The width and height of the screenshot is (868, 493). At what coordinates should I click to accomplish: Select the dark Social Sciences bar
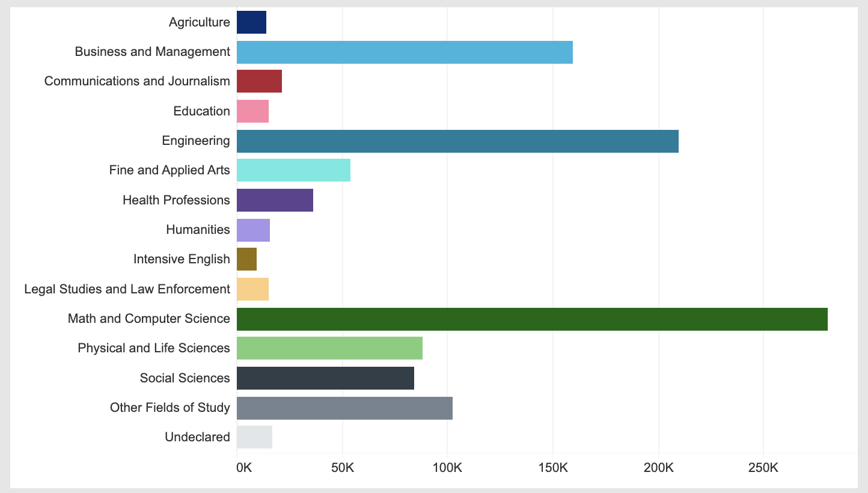pyautogui.click(x=325, y=378)
